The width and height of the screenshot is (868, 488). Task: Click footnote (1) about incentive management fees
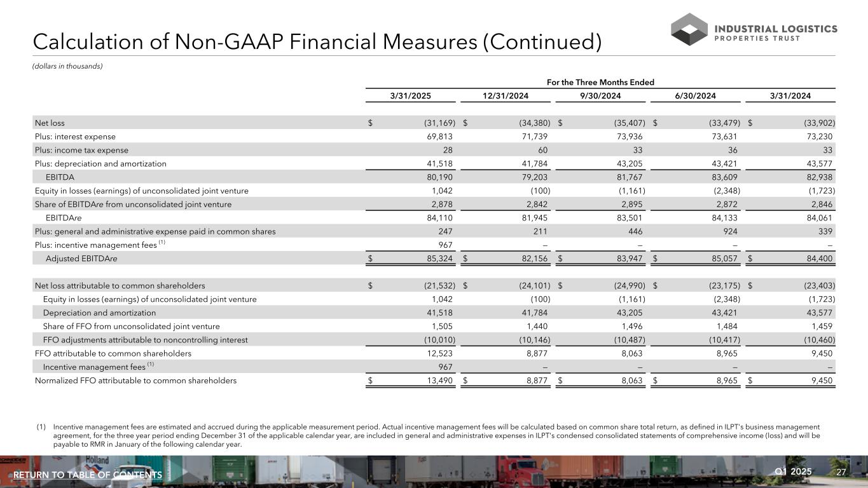click(x=436, y=436)
